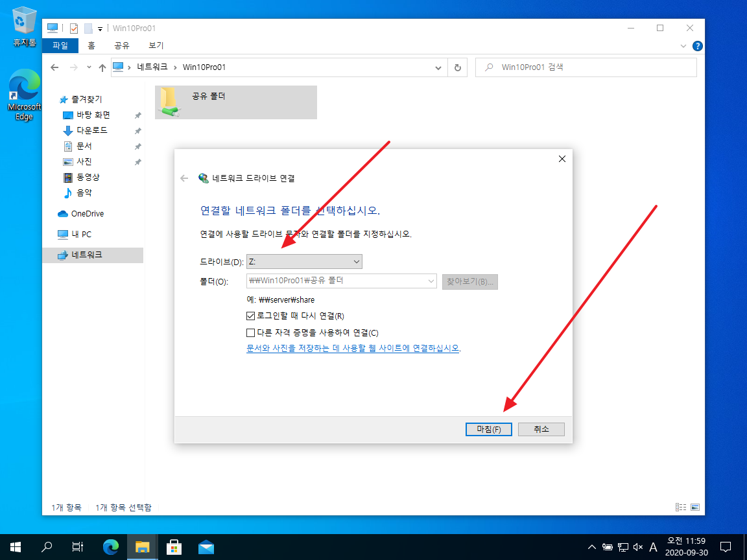Click the dialog back arrow
Viewport: 747px width, 560px height.
(x=184, y=178)
